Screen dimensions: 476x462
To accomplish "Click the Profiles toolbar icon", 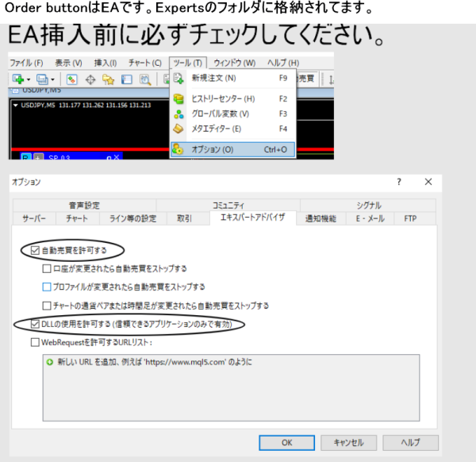I will 42,79.
